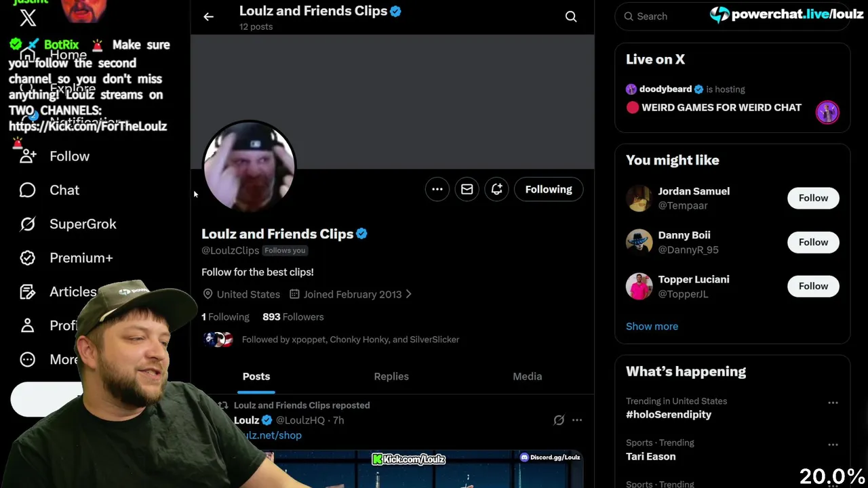Image resolution: width=868 pixels, height=488 pixels.
Task: Open the profile search magnifier icon
Action: pos(571,16)
